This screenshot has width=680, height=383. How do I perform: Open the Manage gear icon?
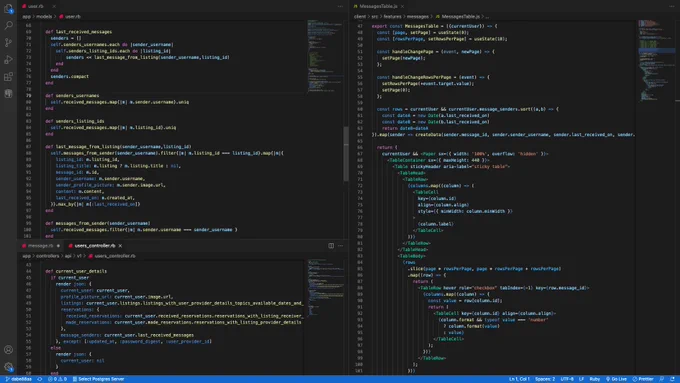point(8,367)
